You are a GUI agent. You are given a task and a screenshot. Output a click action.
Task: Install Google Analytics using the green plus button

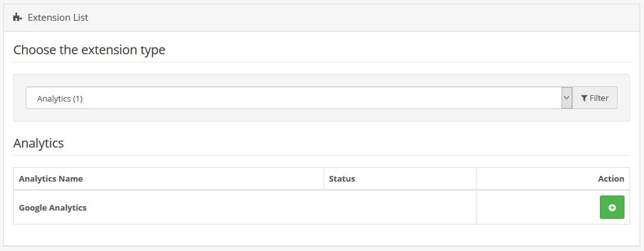click(611, 207)
